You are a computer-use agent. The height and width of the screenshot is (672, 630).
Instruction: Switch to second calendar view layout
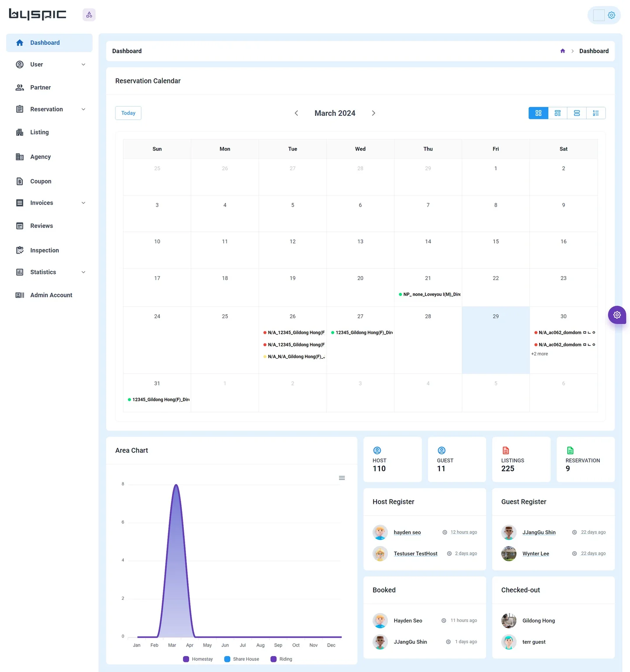558,113
